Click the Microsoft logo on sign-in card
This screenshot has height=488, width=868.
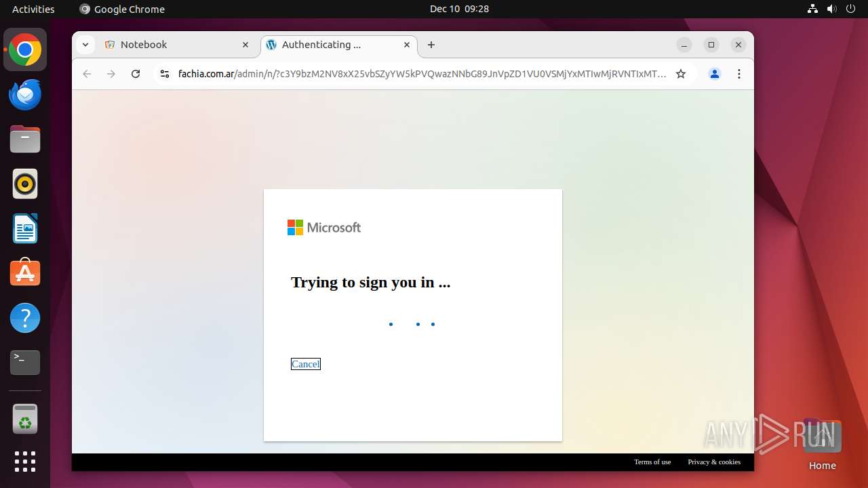click(324, 228)
